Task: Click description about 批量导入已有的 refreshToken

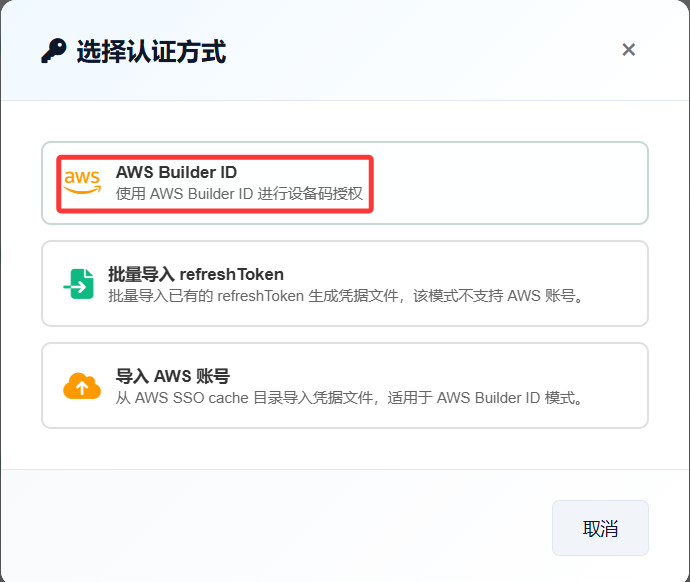Action: click(x=345, y=296)
